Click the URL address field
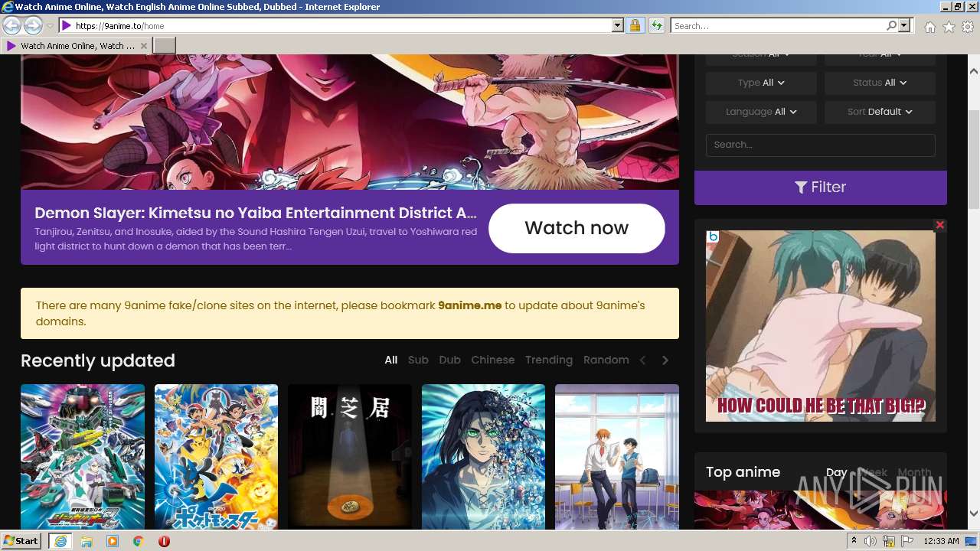This screenshot has height=551, width=980. point(335,26)
